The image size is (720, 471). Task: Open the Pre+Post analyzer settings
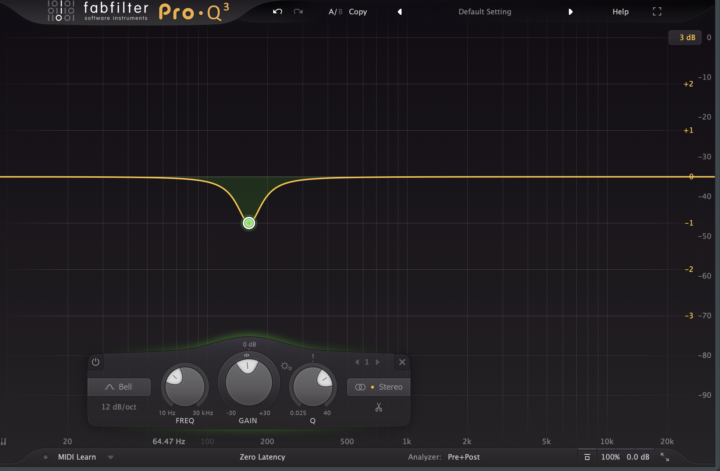tap(463, 457)
